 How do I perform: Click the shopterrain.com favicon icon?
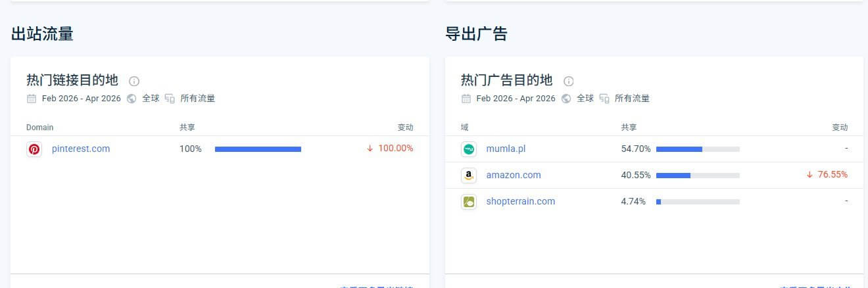[x=469, y=202]
